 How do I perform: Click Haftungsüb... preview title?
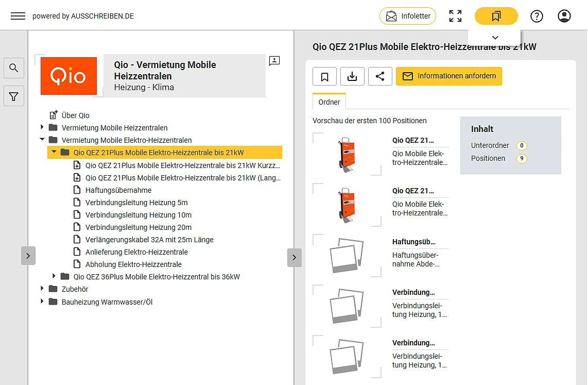click(x=413, y=242)
